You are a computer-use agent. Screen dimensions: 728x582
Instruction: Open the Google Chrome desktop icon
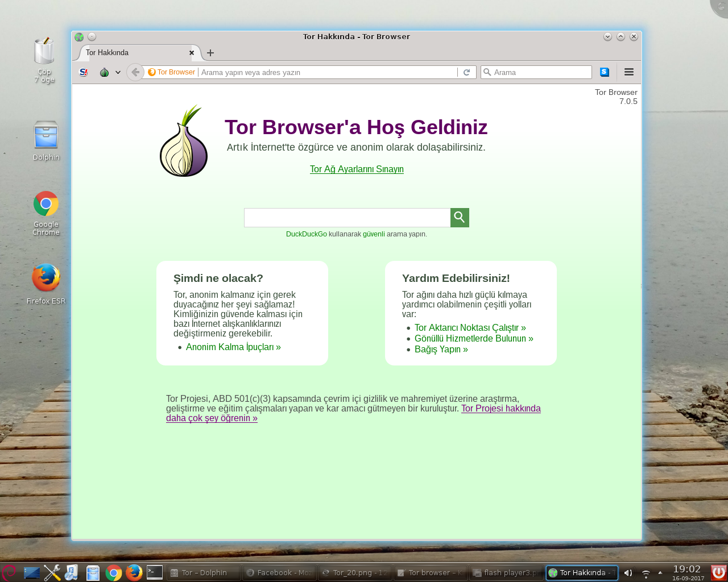[46, 214]
